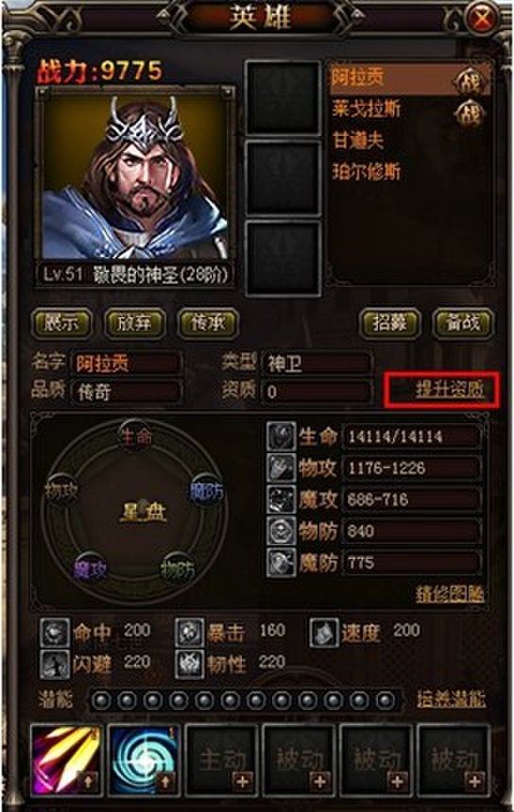Image resolution: width=514 pixels, height=812 pixels.
Task: Click the 魔防 node on the star disc
Action: (206, 491)
